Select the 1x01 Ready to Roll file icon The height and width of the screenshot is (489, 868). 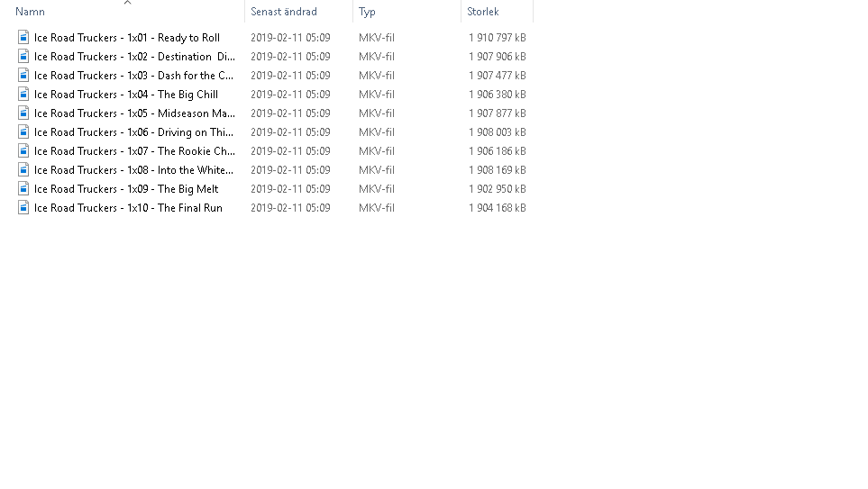click(x=23, y=37)
